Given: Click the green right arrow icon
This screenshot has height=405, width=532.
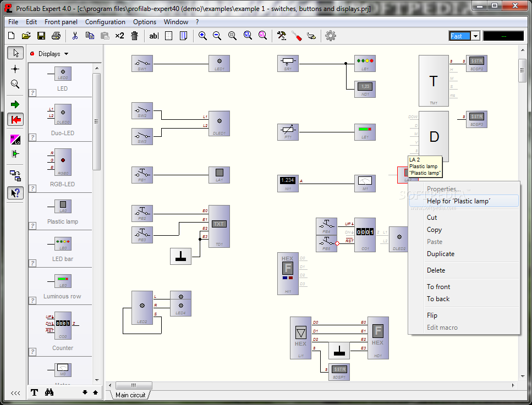Looking at the screenshot, I should [15, 104].
